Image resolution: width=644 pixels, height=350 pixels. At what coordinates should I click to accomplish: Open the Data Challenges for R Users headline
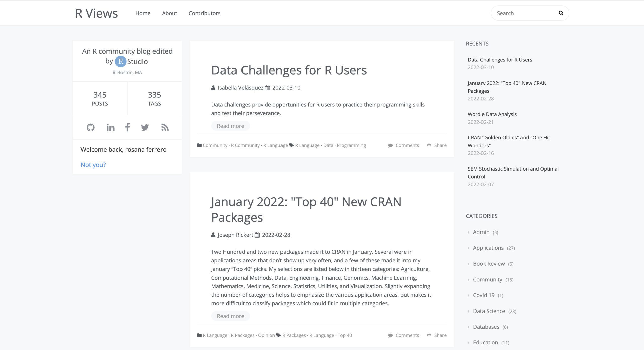[x=289, y=70]
